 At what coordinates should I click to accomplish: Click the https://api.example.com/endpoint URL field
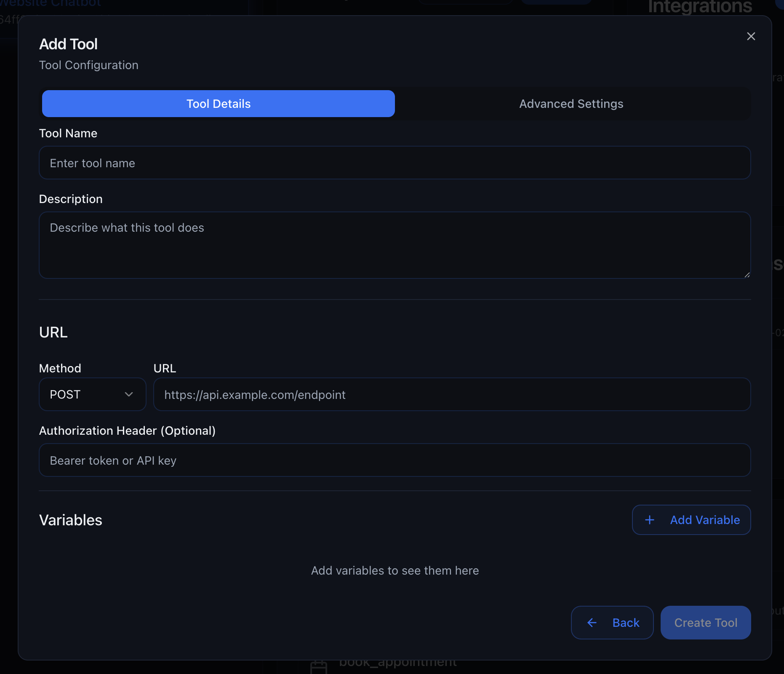452,395
